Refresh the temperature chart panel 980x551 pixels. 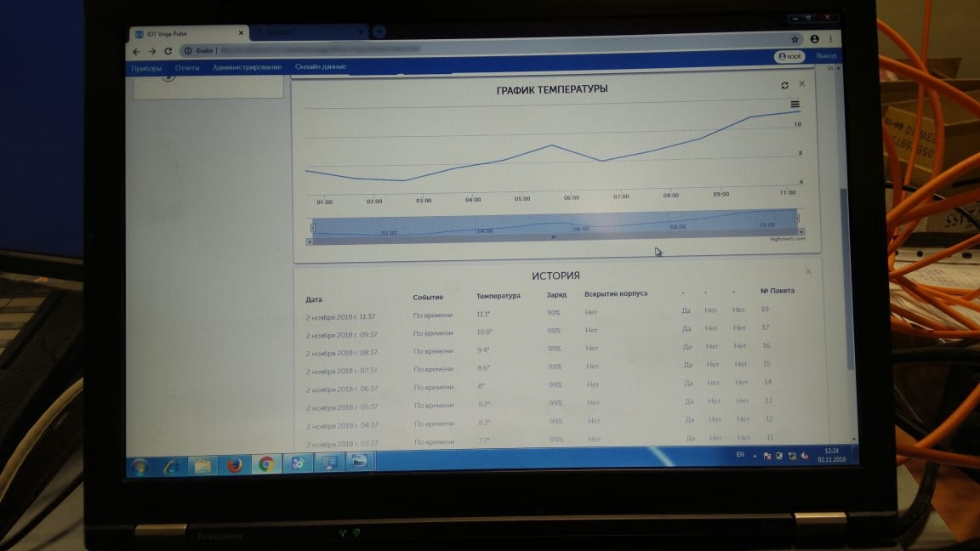pyautogui.click(x=784, y=86)
